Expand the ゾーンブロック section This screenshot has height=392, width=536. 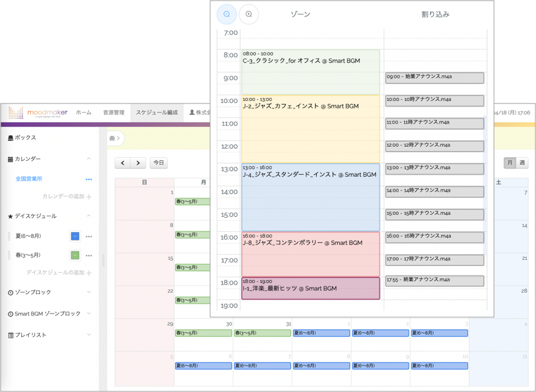click(x=89, y=292)
